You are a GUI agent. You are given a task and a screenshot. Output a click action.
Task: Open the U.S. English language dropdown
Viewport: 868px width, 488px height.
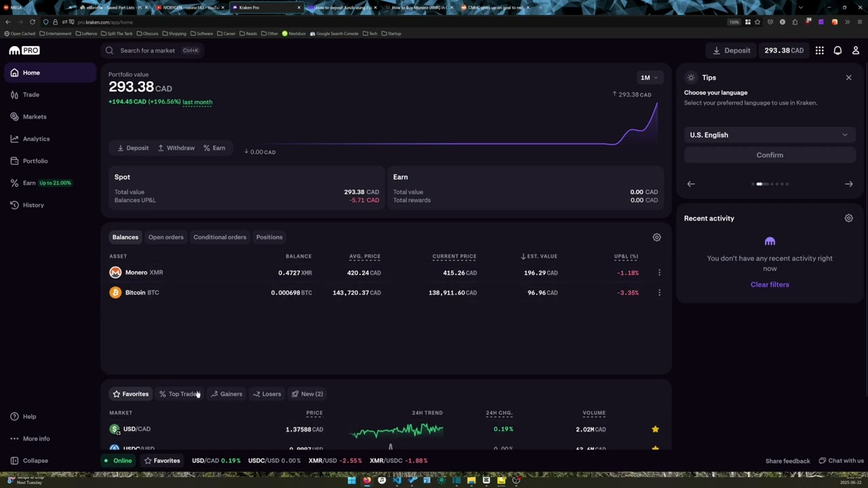(x=770, y=135)
